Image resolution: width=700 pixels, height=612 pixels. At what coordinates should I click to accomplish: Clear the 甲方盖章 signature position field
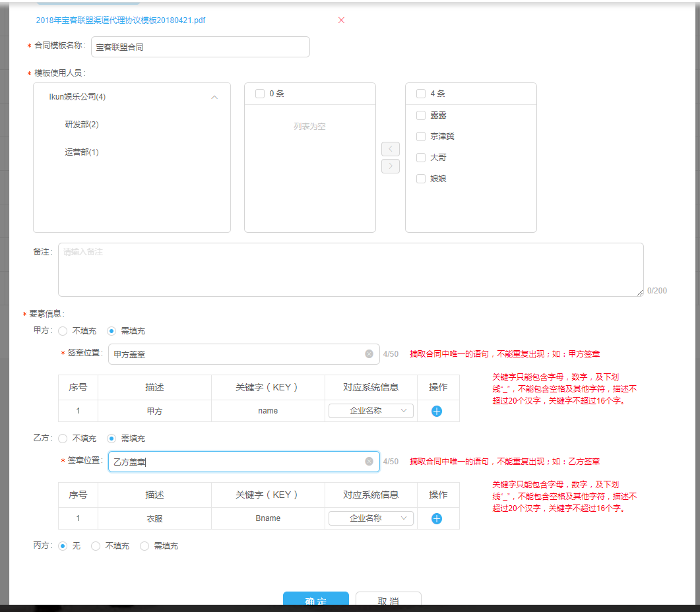[369, 354]
